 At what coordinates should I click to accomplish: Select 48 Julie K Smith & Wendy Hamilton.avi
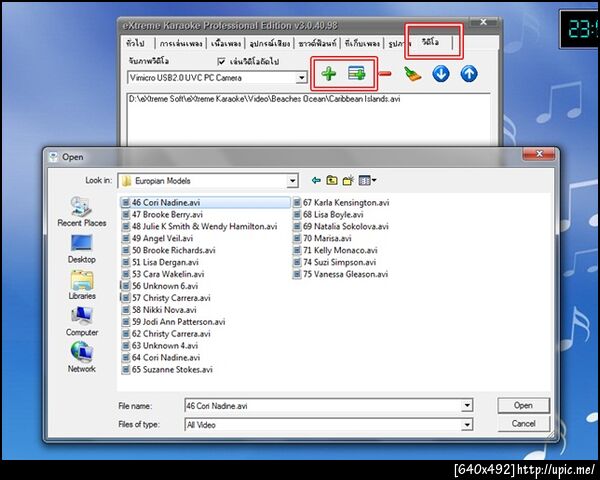click(199, 226)
